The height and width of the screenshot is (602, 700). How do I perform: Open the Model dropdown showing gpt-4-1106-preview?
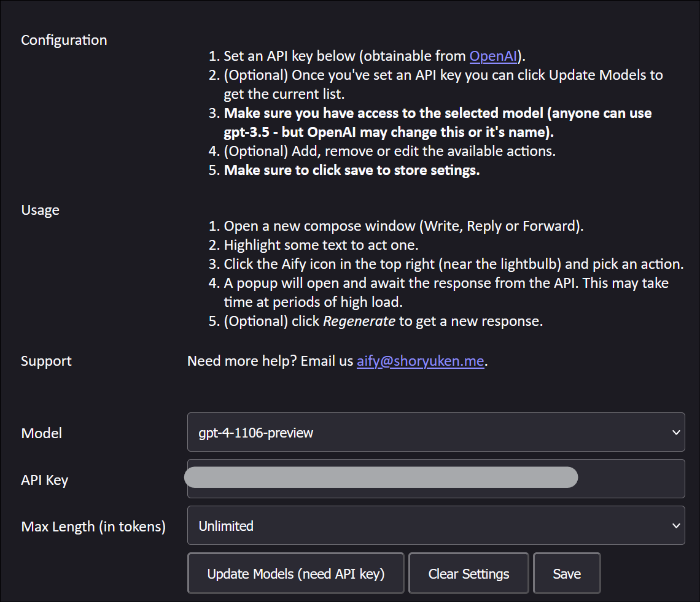point(430,433)
